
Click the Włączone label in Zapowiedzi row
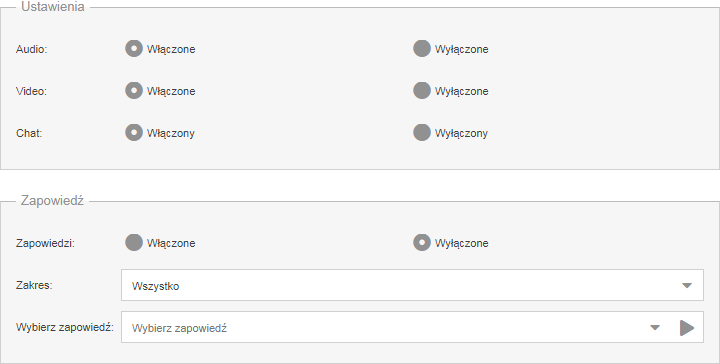[x=171, y=243]
